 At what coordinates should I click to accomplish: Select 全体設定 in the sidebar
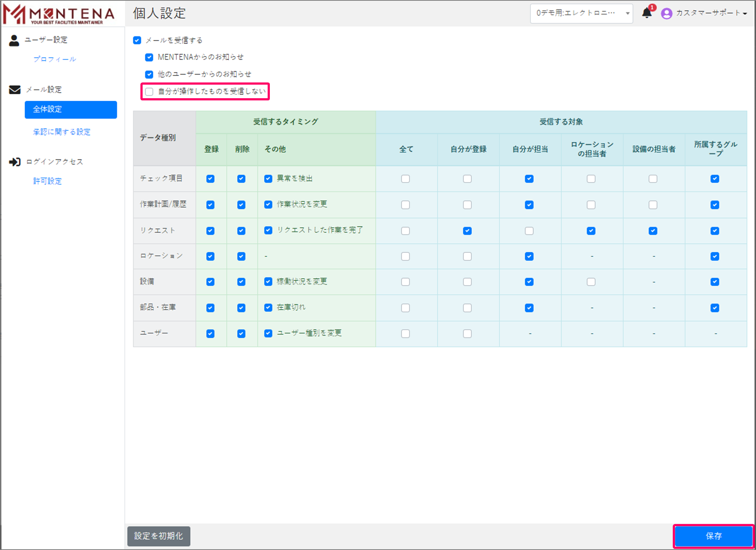tap(71, 110)
